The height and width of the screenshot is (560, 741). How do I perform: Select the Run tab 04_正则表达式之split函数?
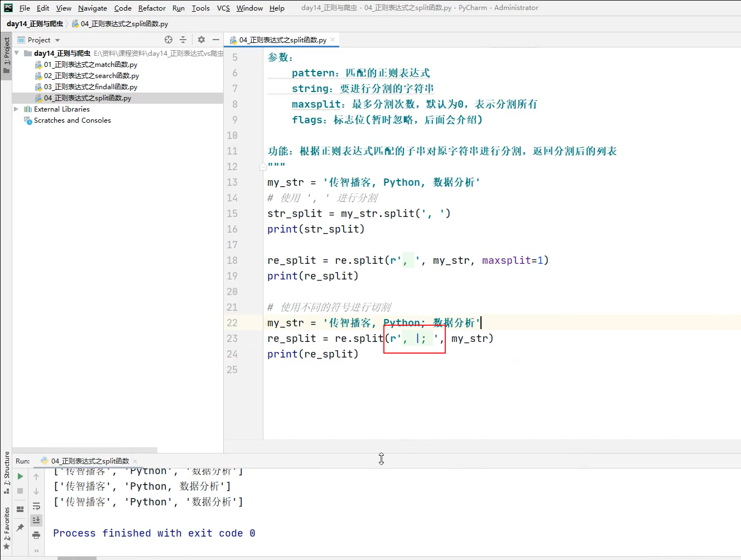click(90, 461)
